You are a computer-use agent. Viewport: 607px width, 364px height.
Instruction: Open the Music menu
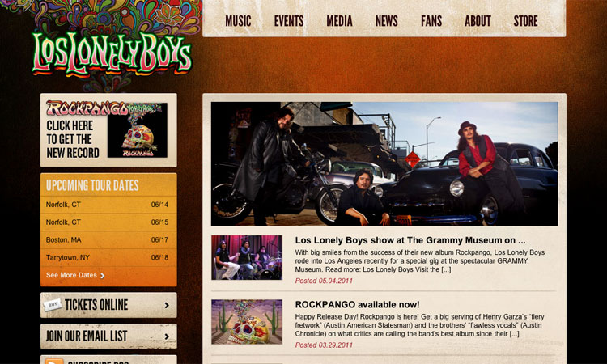pos(238,21)
